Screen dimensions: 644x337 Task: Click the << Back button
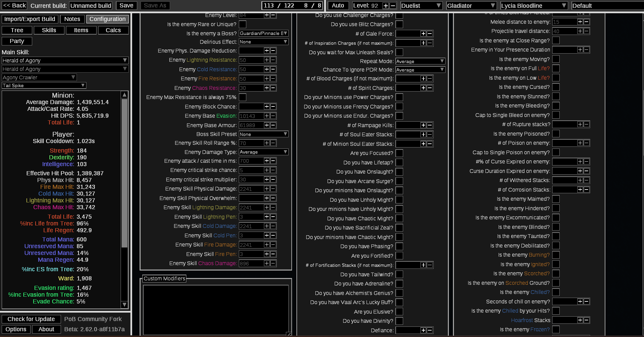click(x=14, y=6)
